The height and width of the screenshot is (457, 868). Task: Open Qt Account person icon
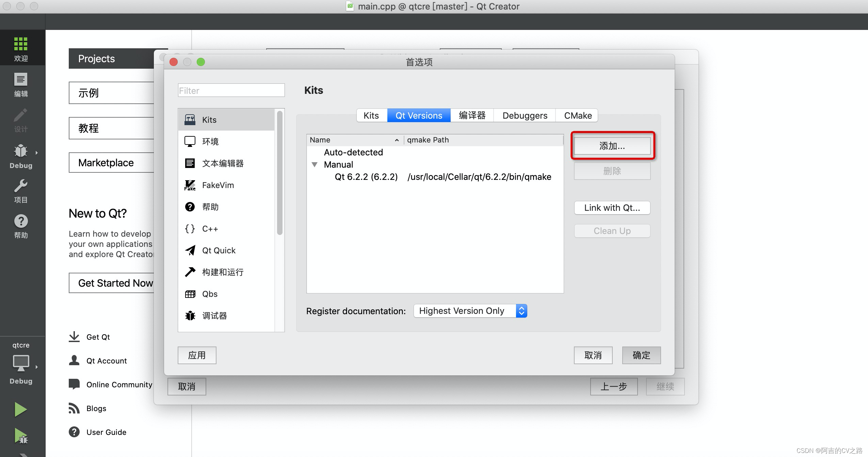click(74, 360)
